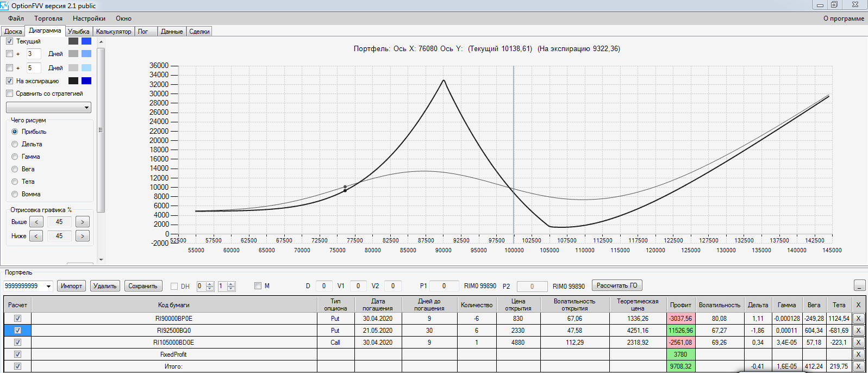
Task: Toggle the Текущий chart line checkbox
Action: [x=9, y=41]
